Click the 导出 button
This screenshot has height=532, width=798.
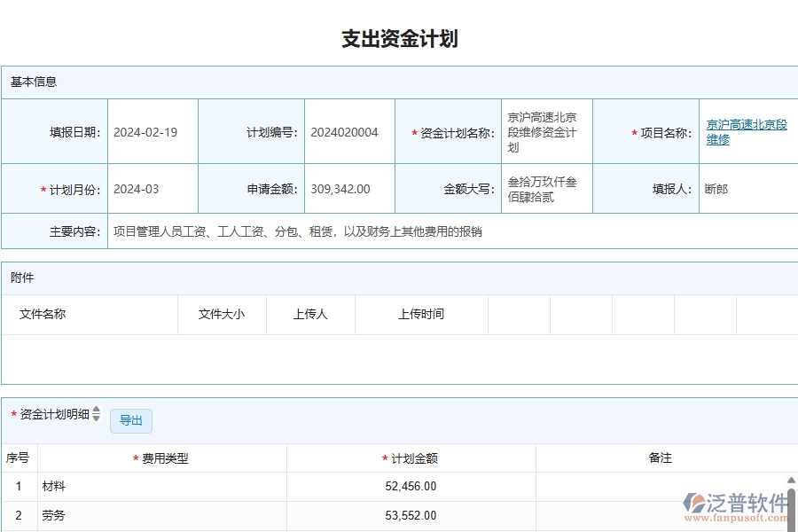(130, 420)
